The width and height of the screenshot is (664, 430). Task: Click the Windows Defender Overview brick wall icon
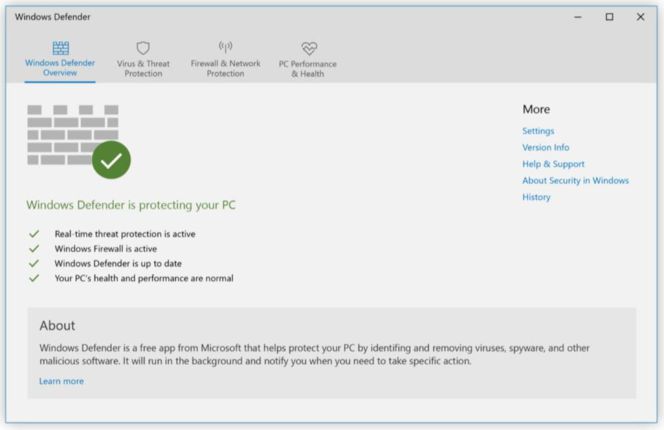click(x=61, y=48)
